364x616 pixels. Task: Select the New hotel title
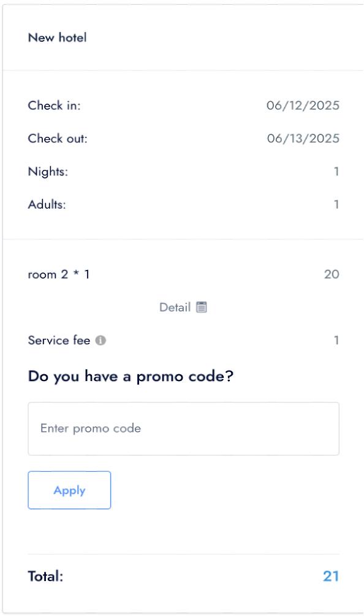click(x=57, y=37)
